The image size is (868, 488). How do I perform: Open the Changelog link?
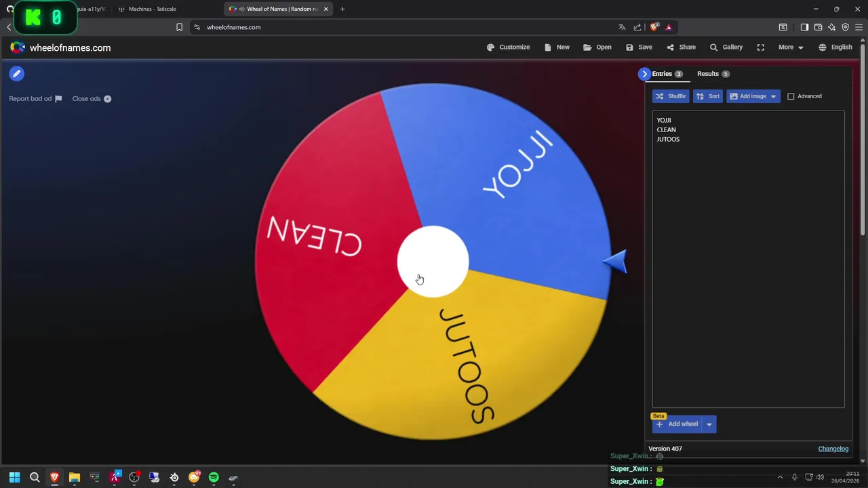(833, 449)
